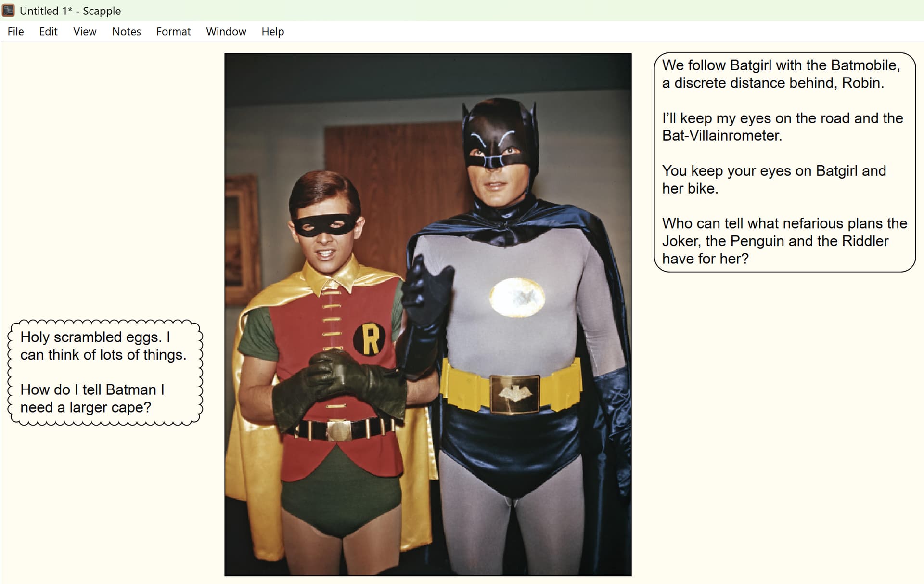
Task: Click Batman's oval chest emblem in photo
Action: click(517, 297)
